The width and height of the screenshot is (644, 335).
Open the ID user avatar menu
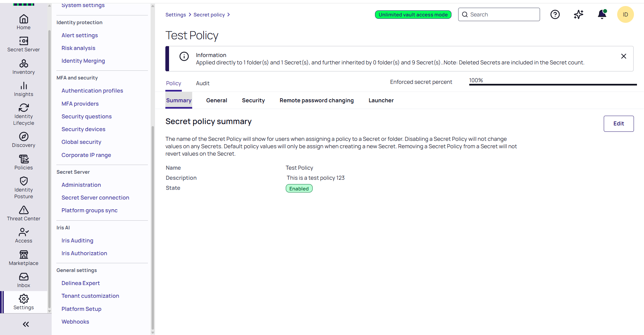625,14
